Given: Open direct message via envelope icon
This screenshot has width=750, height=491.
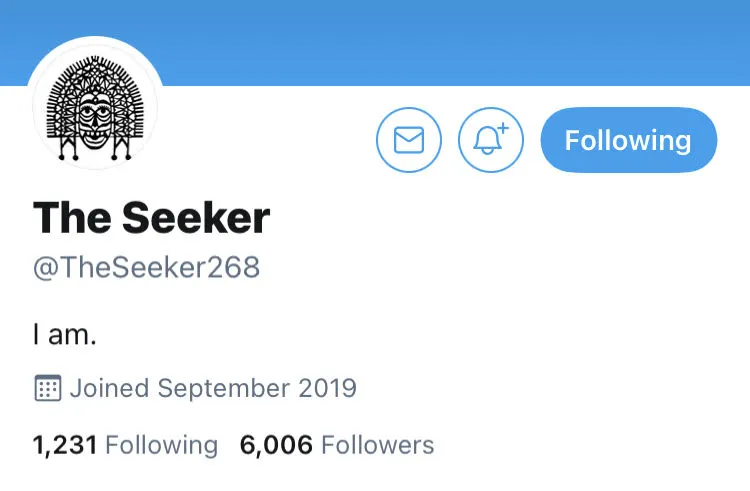Looking at the screenshot, I should click(409, 140).
